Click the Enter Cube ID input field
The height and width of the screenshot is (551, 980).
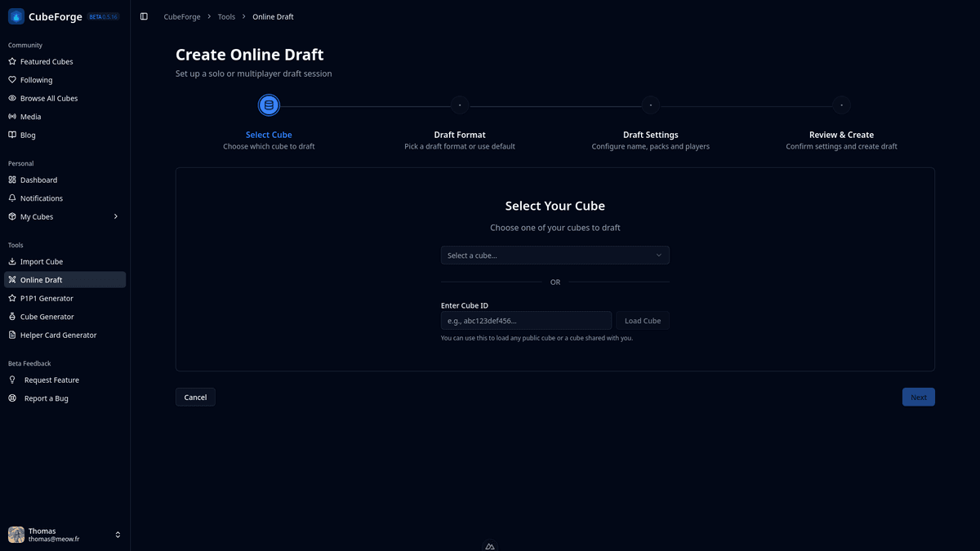coord(526,320)
